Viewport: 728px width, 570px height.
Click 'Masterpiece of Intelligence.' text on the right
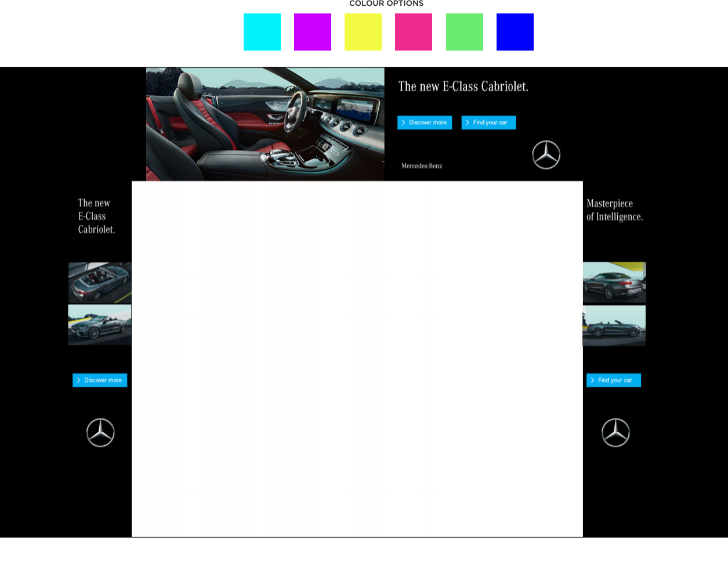[615, 210]
